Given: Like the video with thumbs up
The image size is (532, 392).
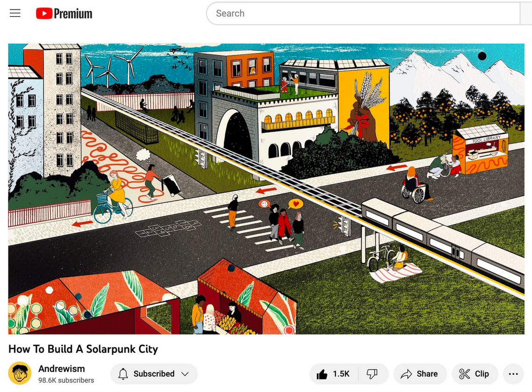Looking at the screenshot, I should coord(322,374).
